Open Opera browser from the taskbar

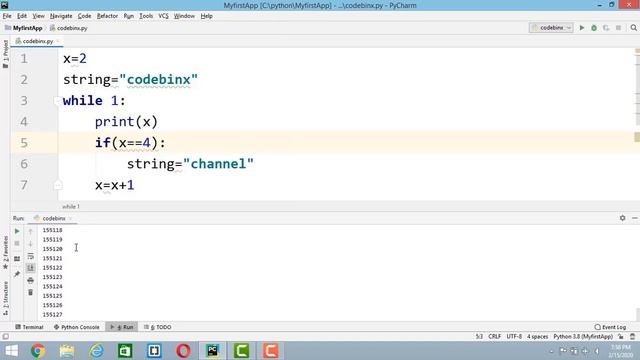[x=183, y=351]
